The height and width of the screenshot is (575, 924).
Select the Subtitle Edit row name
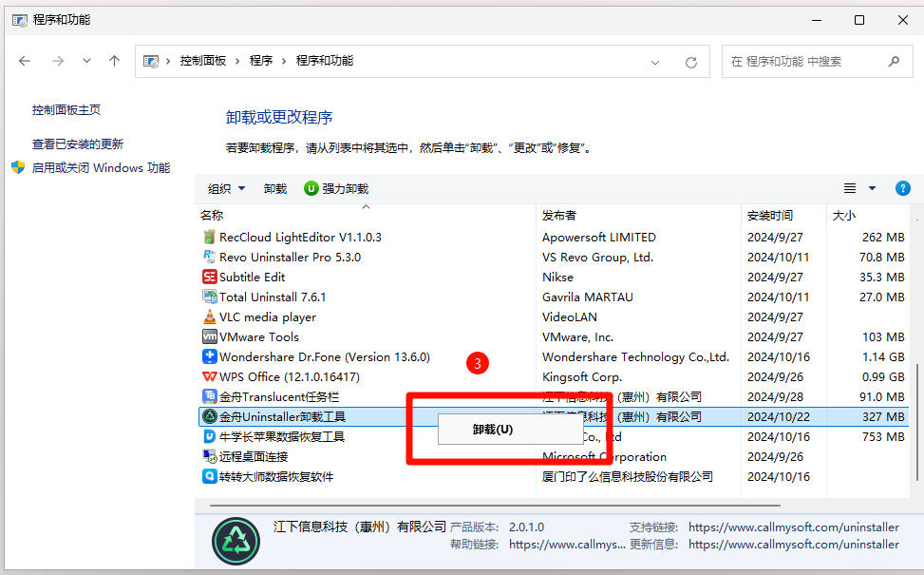tap(253, 278)
